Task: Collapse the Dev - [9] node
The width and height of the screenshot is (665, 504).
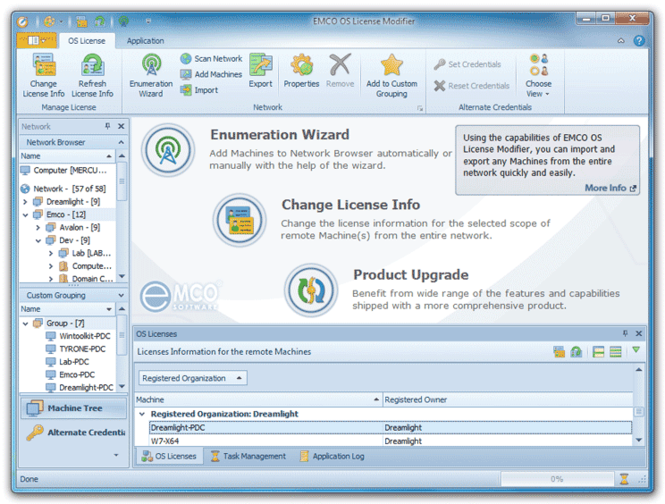Action: [x=38, y=241]
